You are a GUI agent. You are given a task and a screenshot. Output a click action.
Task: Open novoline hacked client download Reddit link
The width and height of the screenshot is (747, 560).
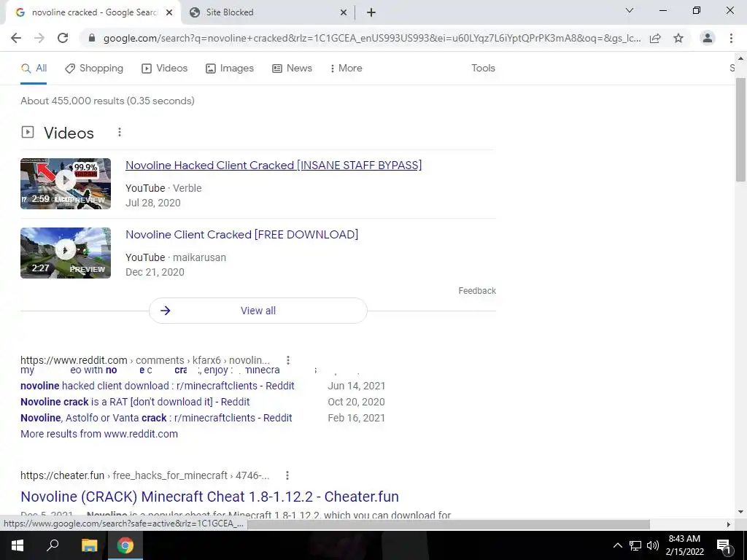coord(158,386)
